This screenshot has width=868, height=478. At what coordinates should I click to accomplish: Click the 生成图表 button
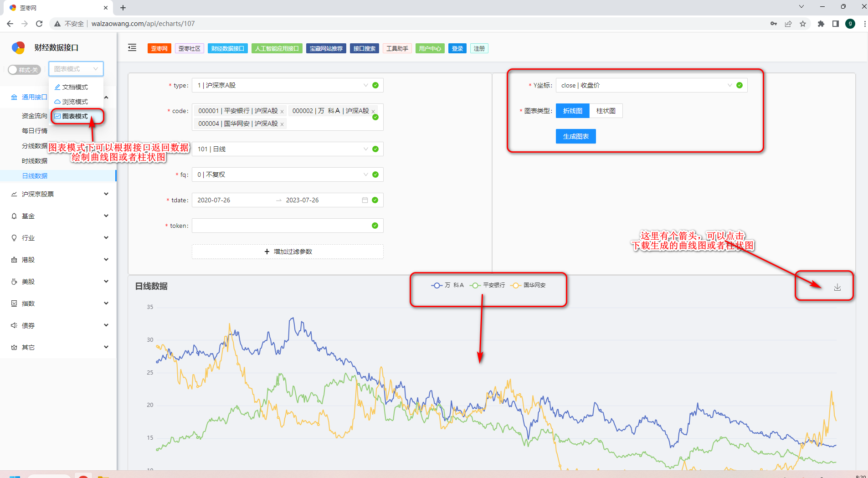tap(575, 136)
